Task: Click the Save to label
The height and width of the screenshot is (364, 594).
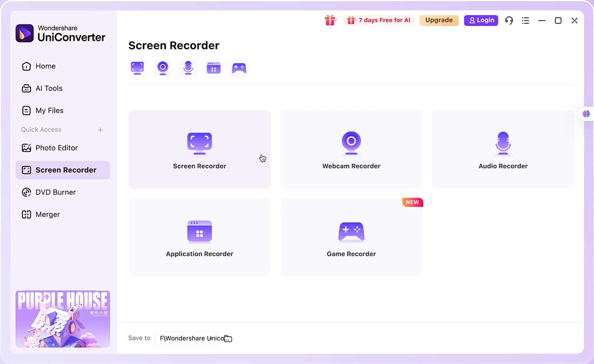Action: (x=139, y=338)
